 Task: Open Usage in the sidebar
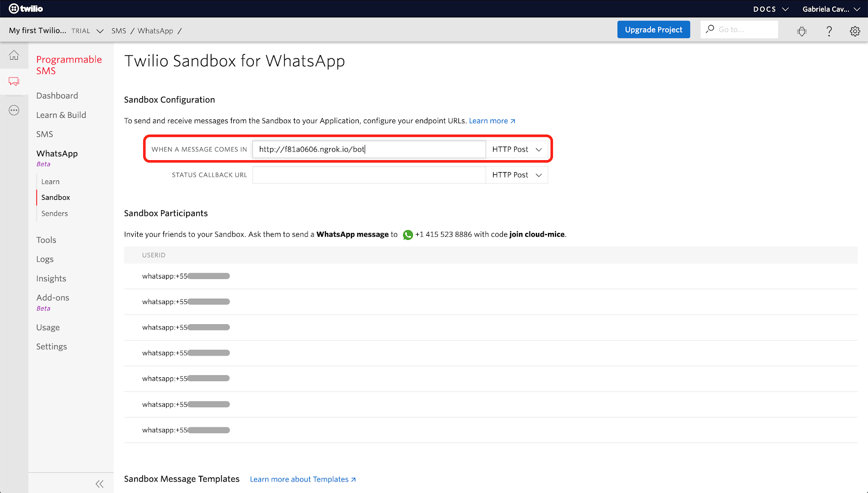[48, 327]
